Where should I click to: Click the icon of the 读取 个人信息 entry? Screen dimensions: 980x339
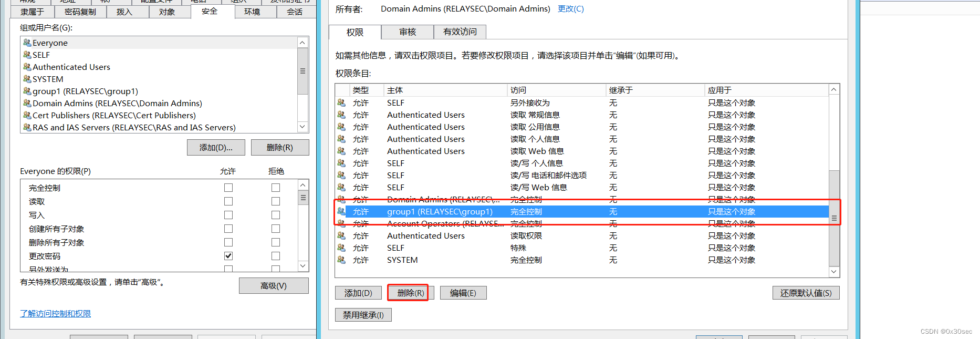[x=341, y=139]
